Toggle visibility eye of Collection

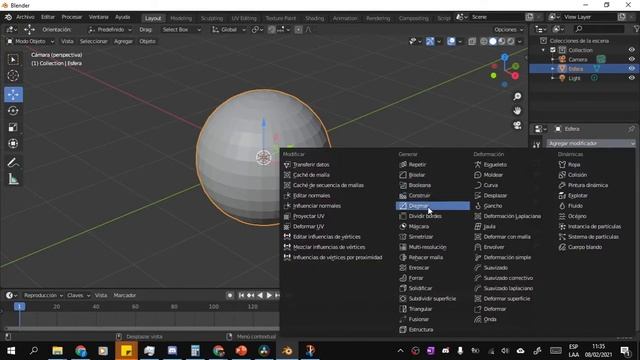pos(631,50)
